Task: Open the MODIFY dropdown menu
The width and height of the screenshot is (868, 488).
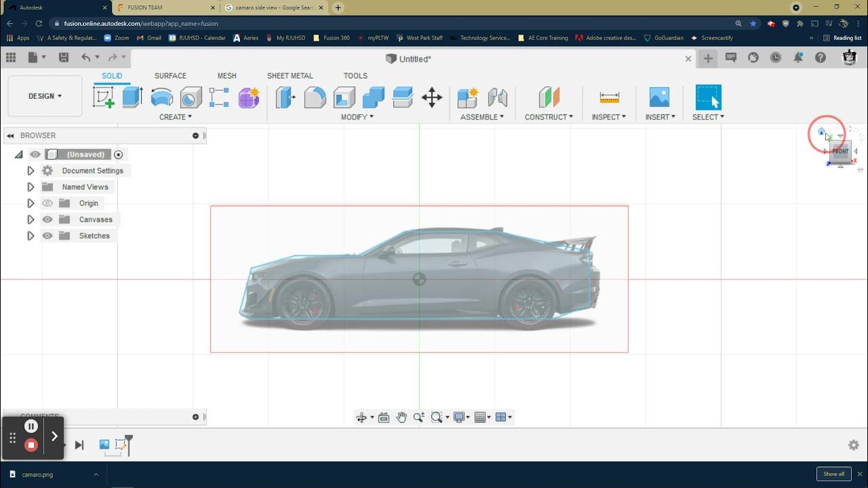Action: 357,117
